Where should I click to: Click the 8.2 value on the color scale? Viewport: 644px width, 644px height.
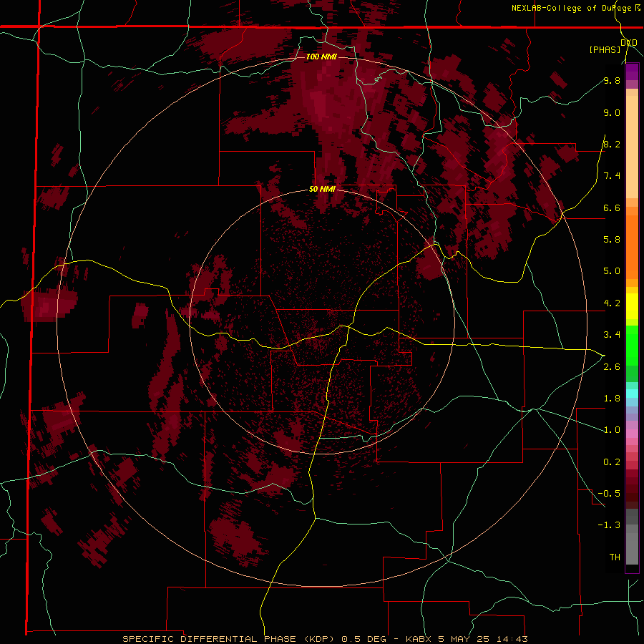coord(612,144)
